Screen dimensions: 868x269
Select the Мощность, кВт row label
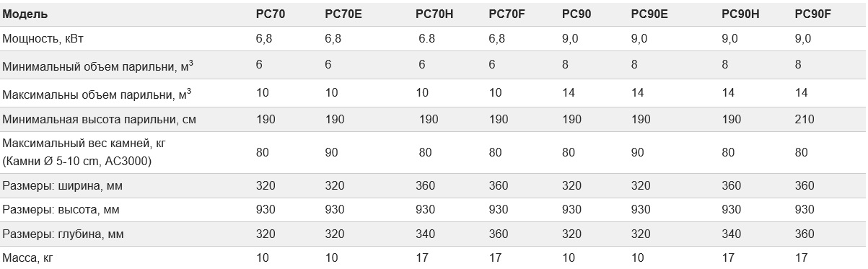coord(48,39)
